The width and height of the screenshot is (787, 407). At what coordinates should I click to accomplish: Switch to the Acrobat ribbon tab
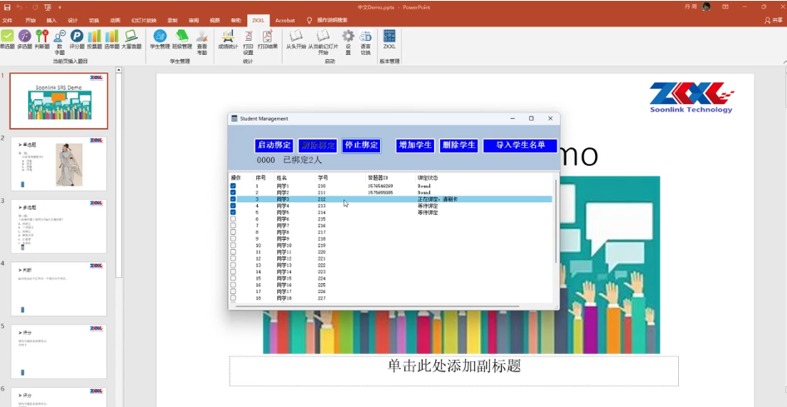(x=285, y=19)
